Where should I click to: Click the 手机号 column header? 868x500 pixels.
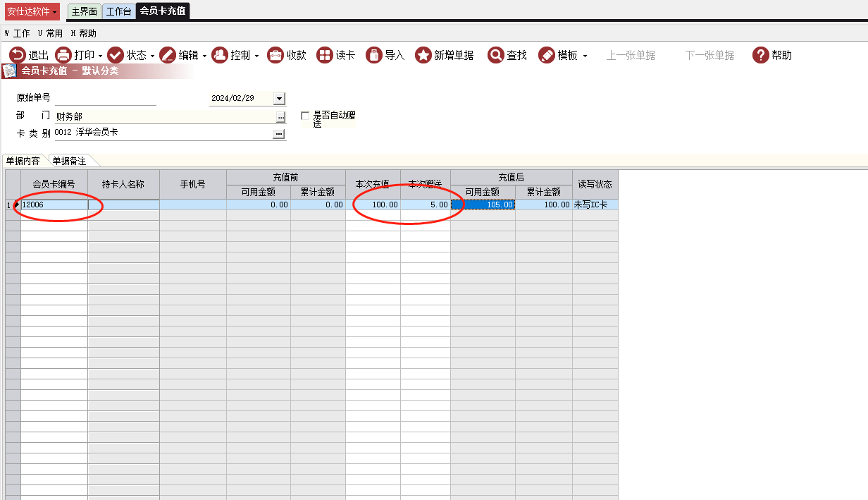[193, 184]
